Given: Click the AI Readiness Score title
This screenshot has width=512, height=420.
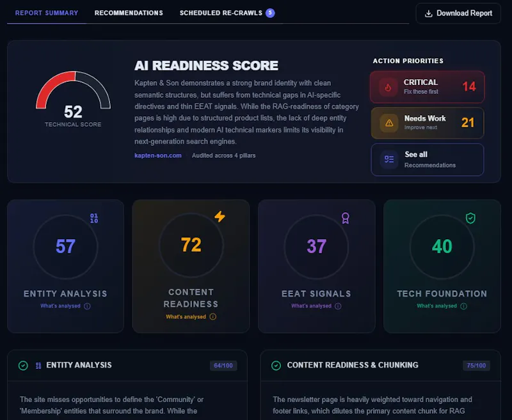Looking at the screenshot, I should coord(206,66).
